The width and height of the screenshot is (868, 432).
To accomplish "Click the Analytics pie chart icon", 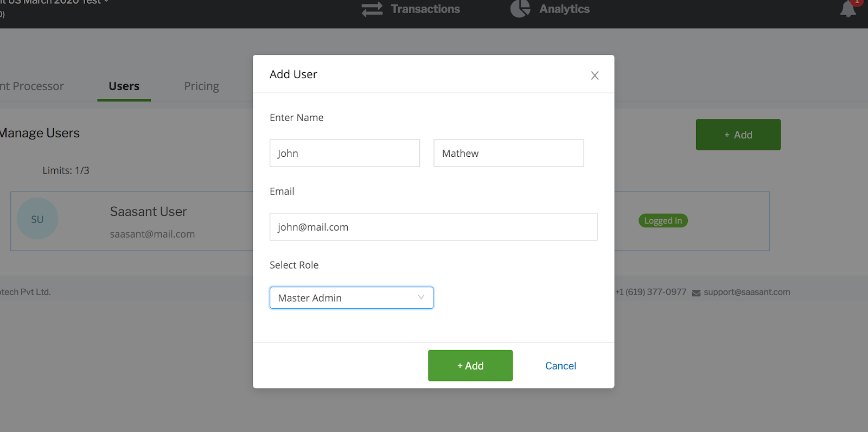I will [x=520, y=8].
